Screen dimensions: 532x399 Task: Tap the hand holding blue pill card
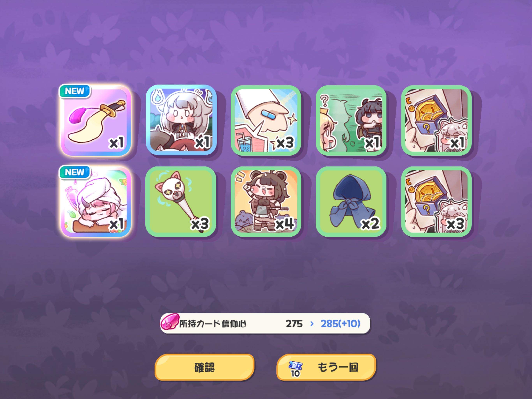(x=266, y=120)
